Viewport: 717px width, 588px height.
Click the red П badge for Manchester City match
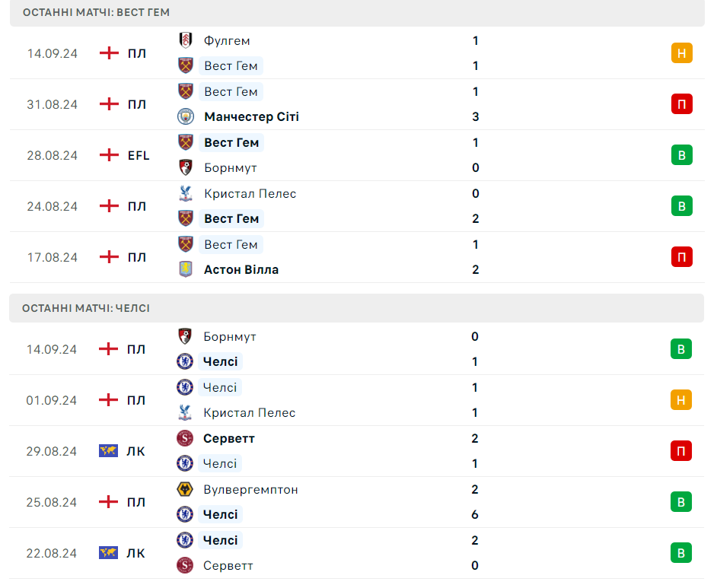click(x=681, y=104)
